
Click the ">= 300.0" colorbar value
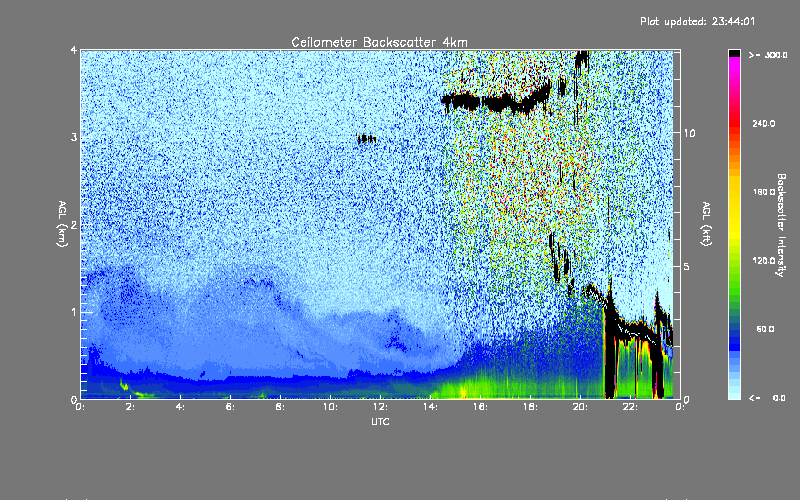coord(768,55)
